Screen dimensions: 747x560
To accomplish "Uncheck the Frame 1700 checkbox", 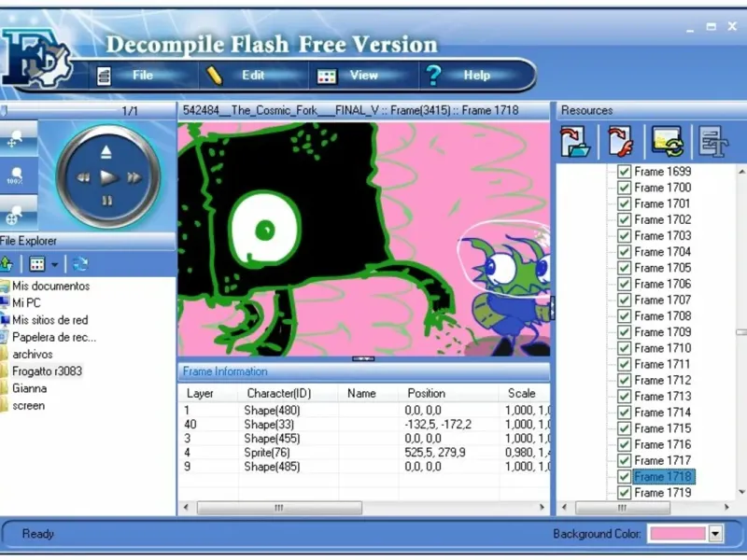I will 624,188.
